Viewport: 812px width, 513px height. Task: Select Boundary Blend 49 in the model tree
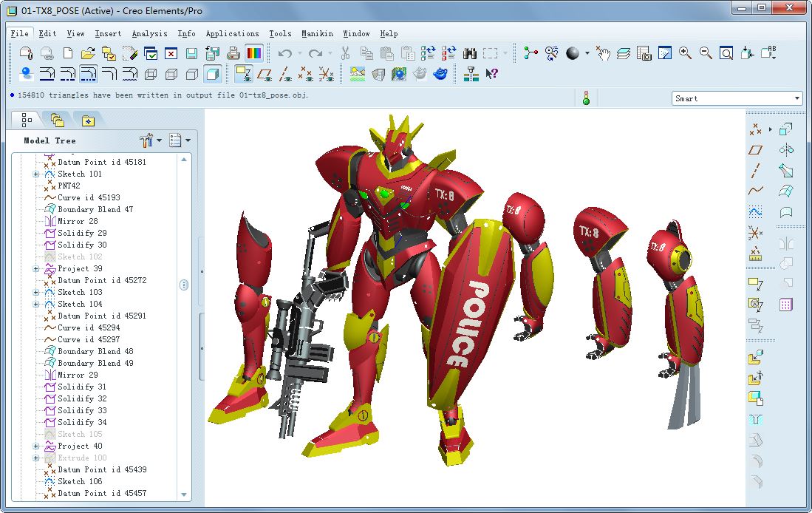tap(95, 363)
